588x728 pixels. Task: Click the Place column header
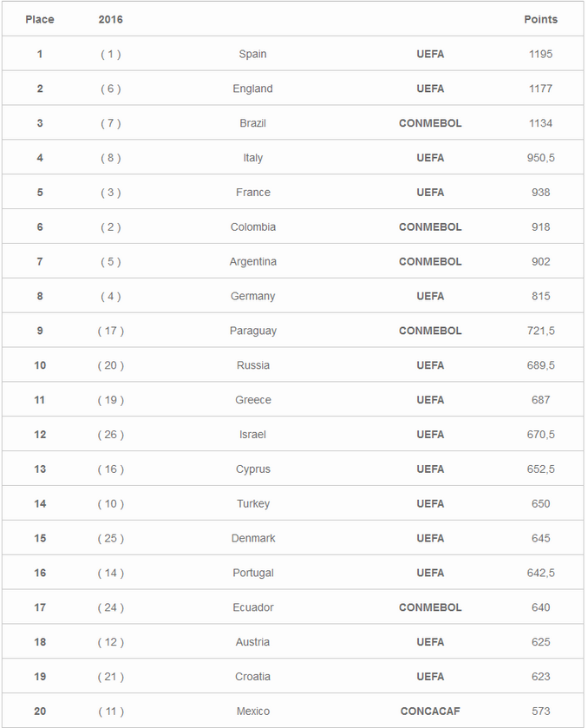pos(40,19)
